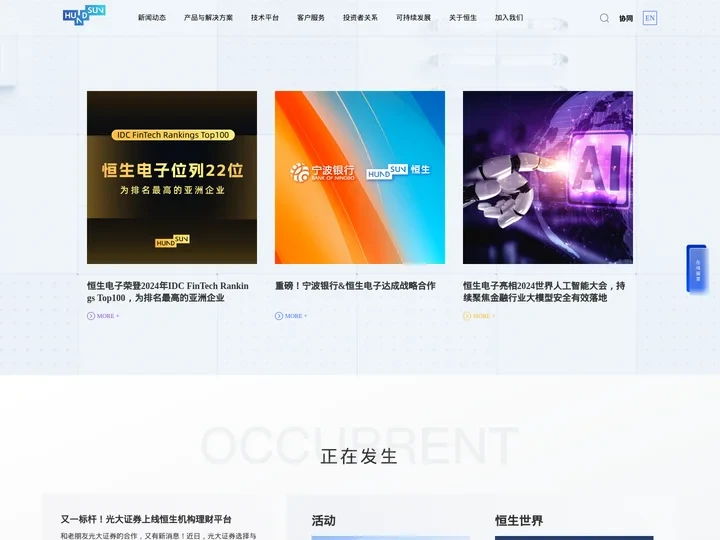The width and height of the screenshot is (720, 540).
Task: Click arrow circle icon beside IDC article MORE
Action: pyautogui.click(x=91, y=316)
